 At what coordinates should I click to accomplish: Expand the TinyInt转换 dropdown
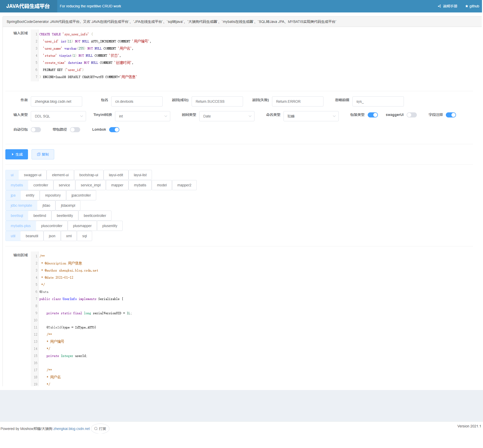coord(143,116)
